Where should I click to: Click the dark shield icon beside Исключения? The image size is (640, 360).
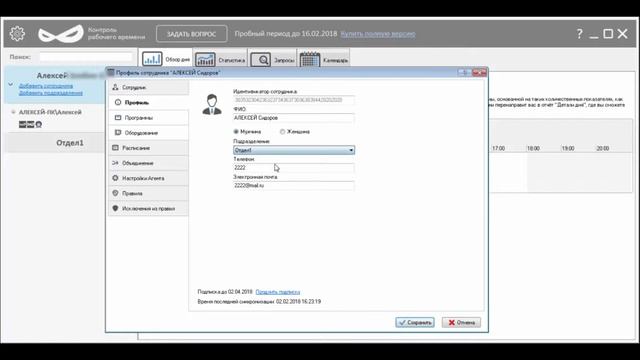coord(115,208)
